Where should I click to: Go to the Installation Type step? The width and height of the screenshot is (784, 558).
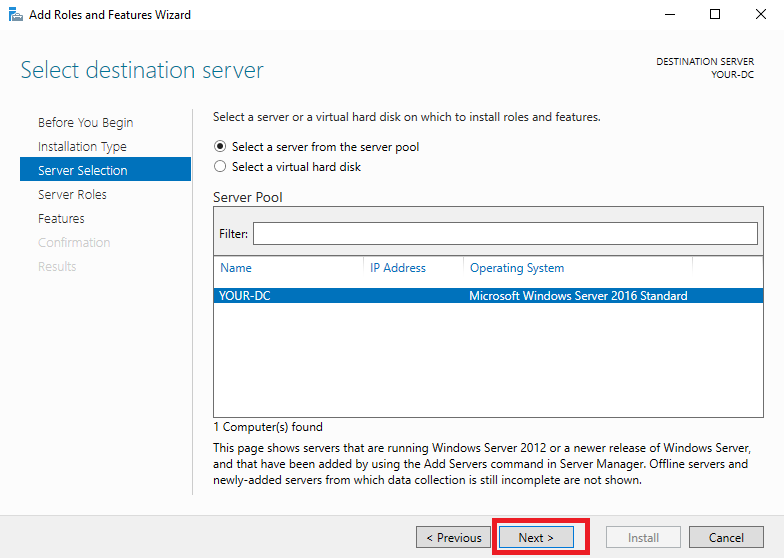tap(82, 146)
